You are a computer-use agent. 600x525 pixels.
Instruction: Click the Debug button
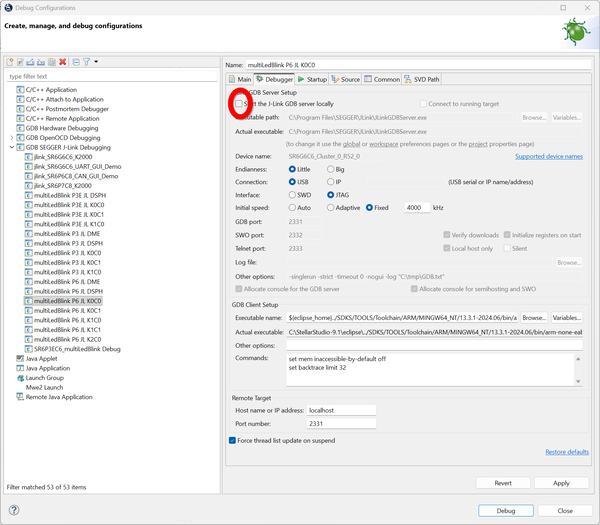point(505,510)
